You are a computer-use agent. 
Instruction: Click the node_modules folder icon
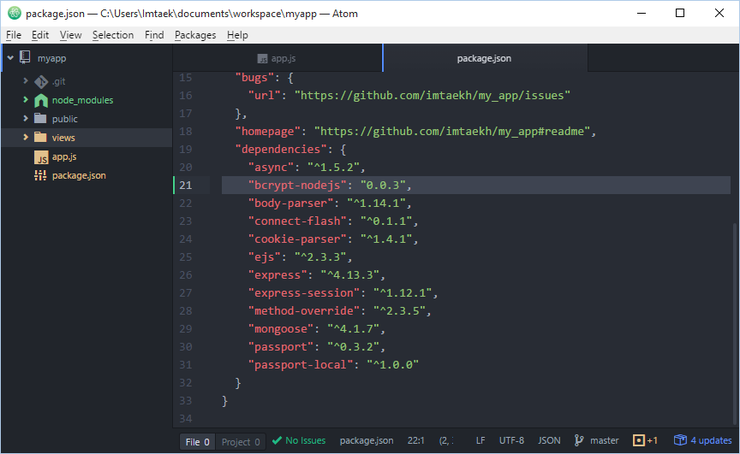(x=41, y=100)
